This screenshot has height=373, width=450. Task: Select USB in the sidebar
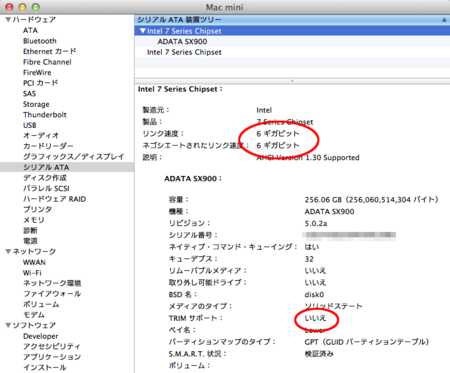click(x=30, y=125)
